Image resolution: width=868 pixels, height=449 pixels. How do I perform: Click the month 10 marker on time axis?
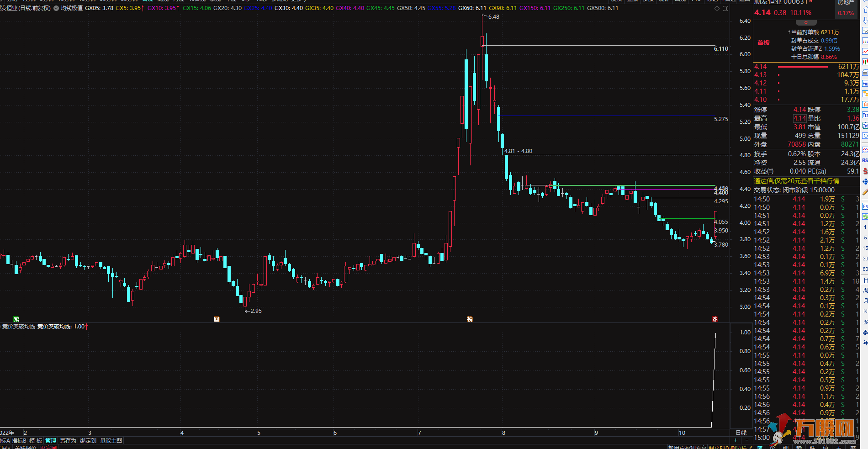tap(682, 433)
